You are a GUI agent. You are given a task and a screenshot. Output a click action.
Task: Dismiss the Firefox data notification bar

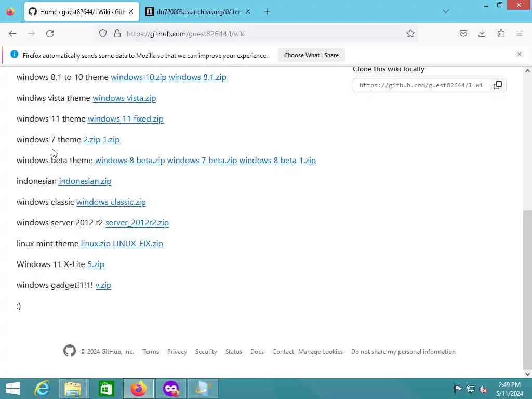(x=520, y=54)
